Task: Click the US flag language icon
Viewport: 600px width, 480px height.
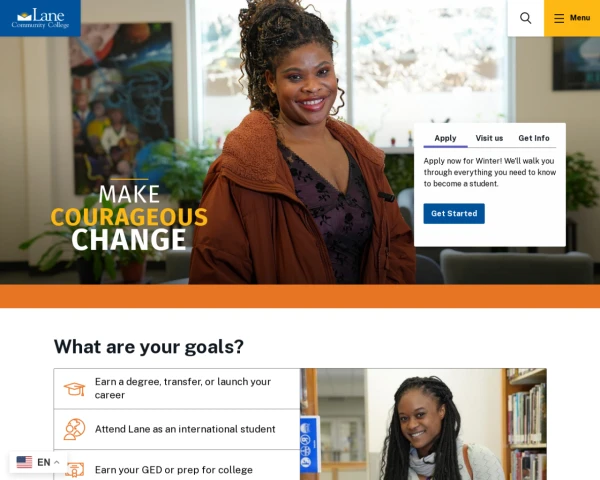Action: (24, 462)
